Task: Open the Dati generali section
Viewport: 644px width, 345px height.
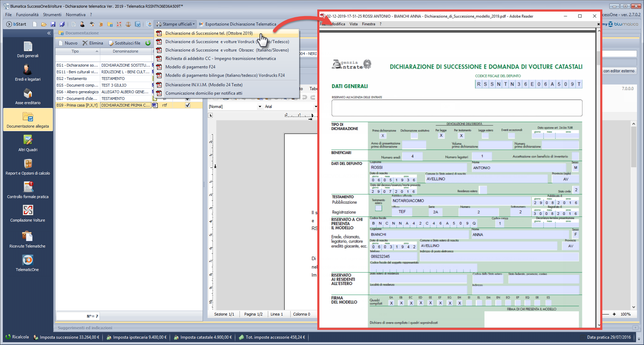Action: click(28, 49)
